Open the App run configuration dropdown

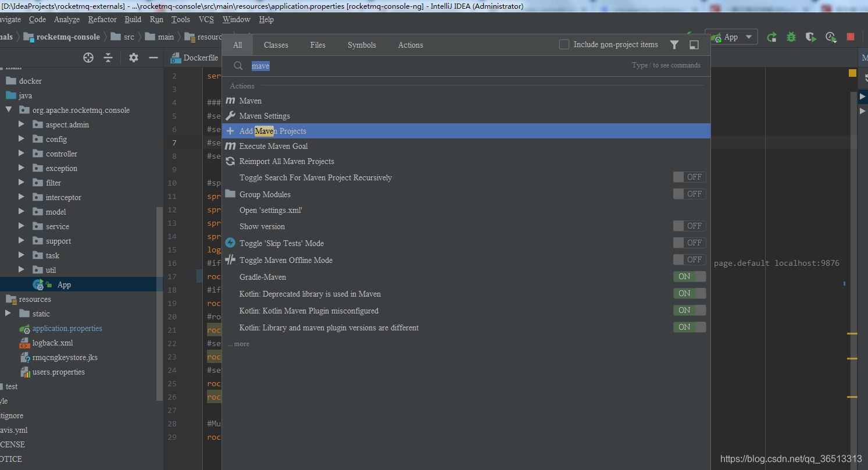[731, 37]
